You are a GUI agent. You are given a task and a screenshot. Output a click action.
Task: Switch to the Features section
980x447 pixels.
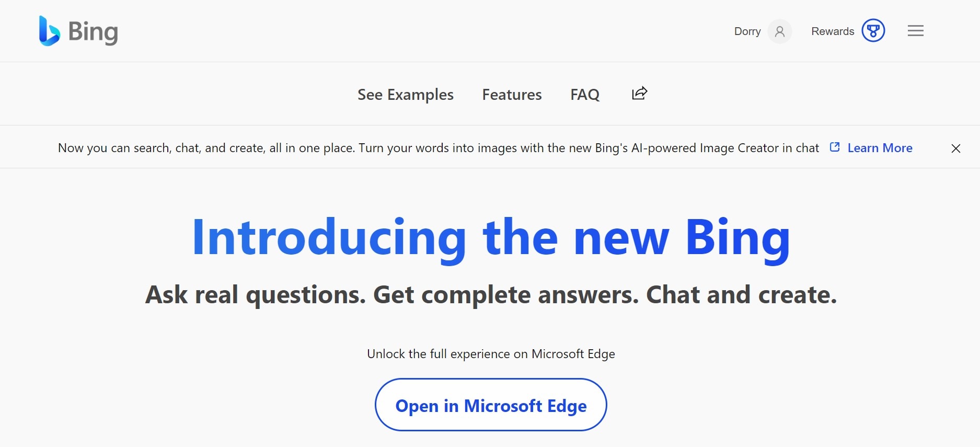tap(512, 95)
